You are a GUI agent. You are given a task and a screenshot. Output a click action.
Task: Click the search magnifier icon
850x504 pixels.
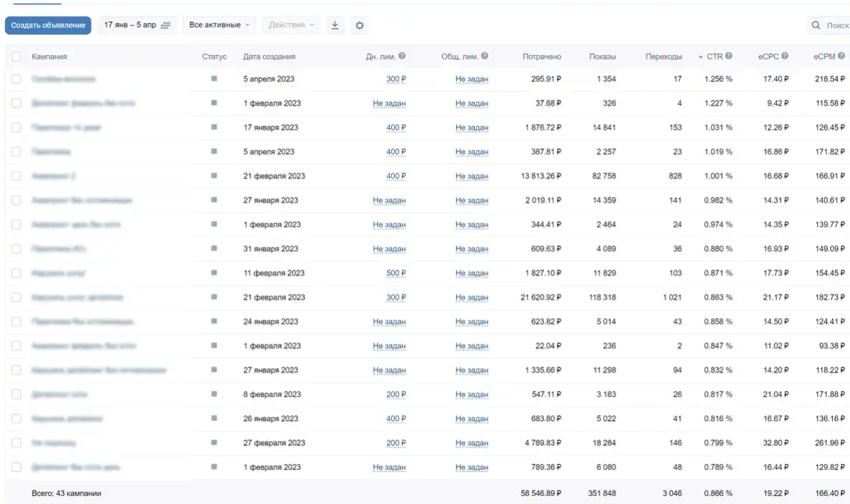point(816,25)
